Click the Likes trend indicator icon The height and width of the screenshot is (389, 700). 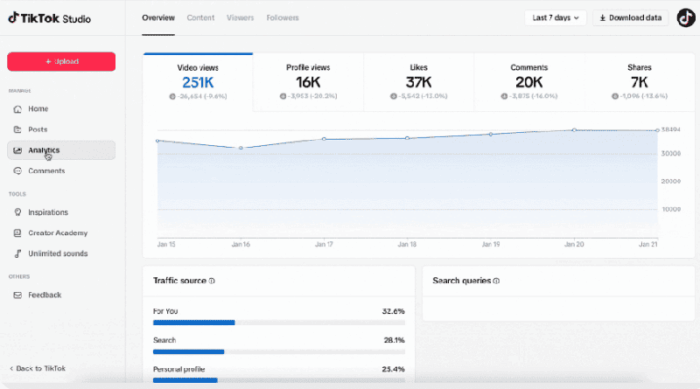point(393,96)
